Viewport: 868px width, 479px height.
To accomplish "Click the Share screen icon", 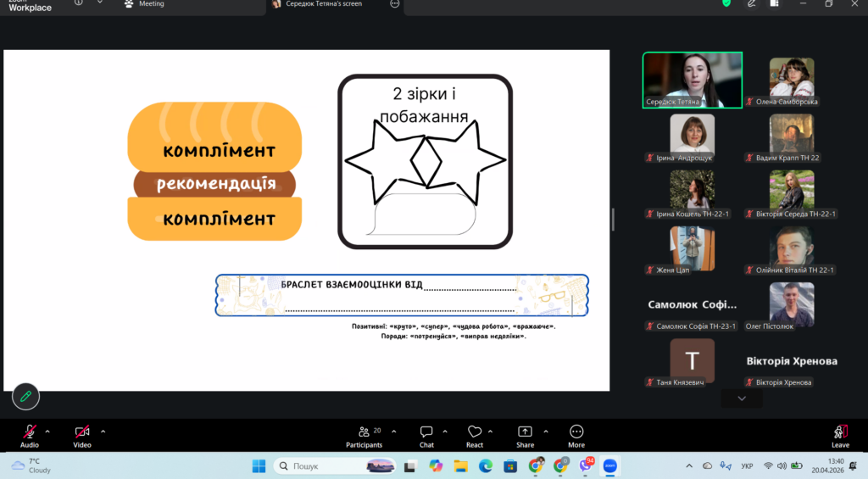I will pyautogui.click(x=525, y=434).
